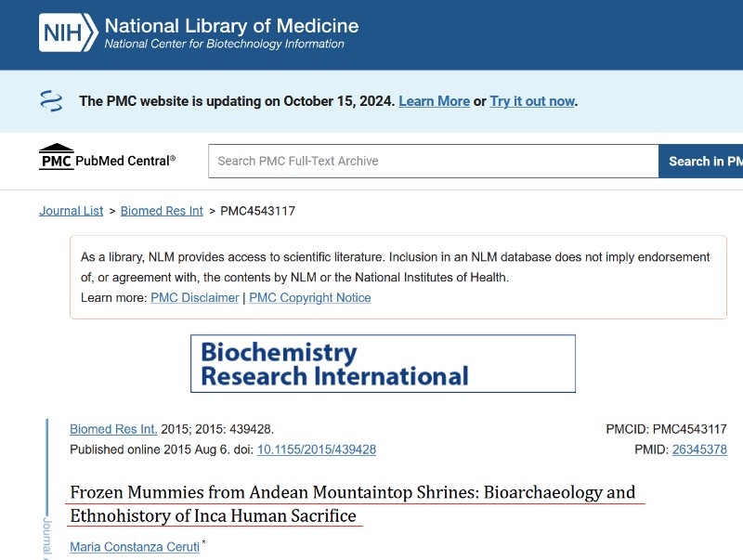The height and width of the screenshot is (560, 743).
Task: Open the National Library of Medicine homepage title
Action: click(x=231, y=26)
